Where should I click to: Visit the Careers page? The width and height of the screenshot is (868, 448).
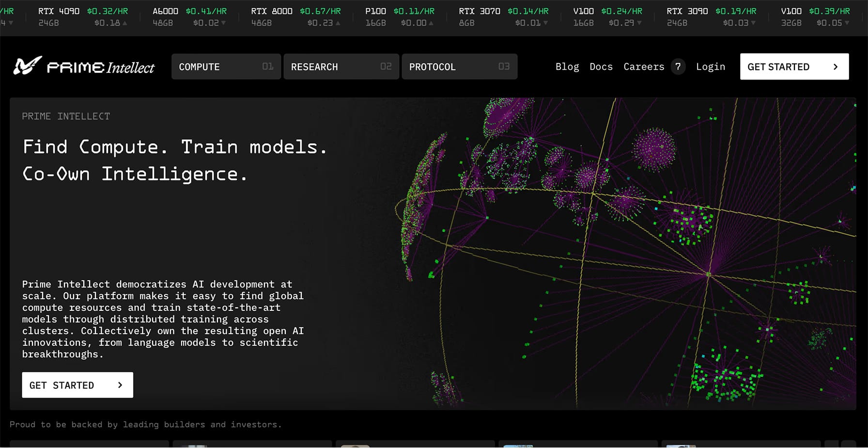coord(644,66)
